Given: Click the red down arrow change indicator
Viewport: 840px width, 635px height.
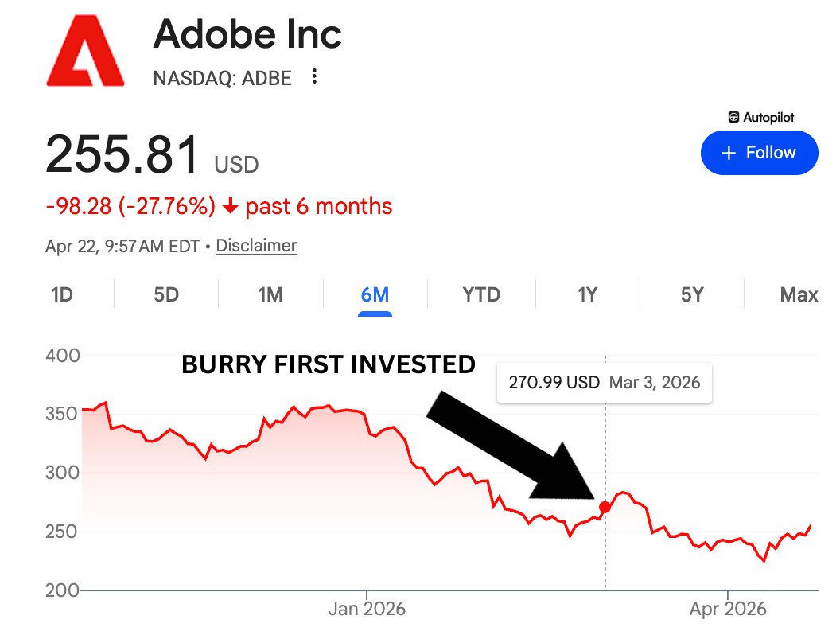Looking at the screenshot, I should click(230, 207).
